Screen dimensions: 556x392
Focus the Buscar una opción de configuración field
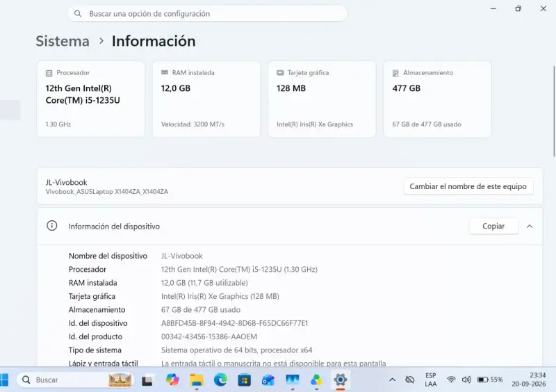click(x=207, y=14)
